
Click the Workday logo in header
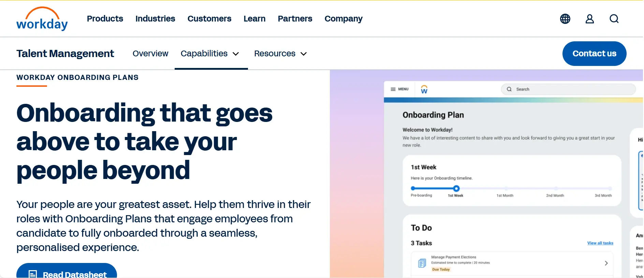coord(42,19)
